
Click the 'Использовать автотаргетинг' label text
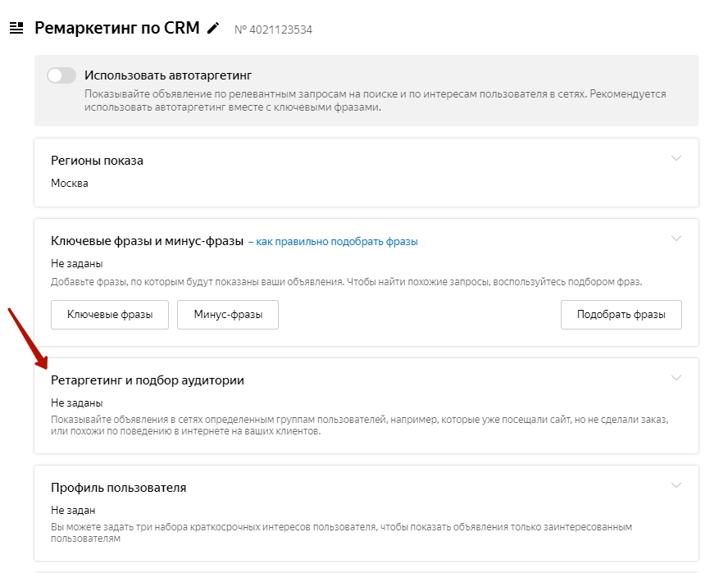(167, 75)
